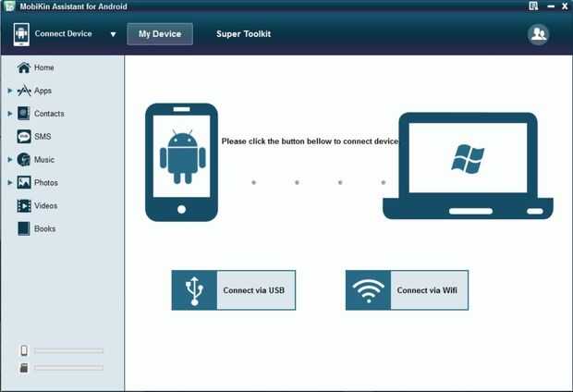
Task: Click 'Please click the button bellow' message
Action: pos(310,141)
